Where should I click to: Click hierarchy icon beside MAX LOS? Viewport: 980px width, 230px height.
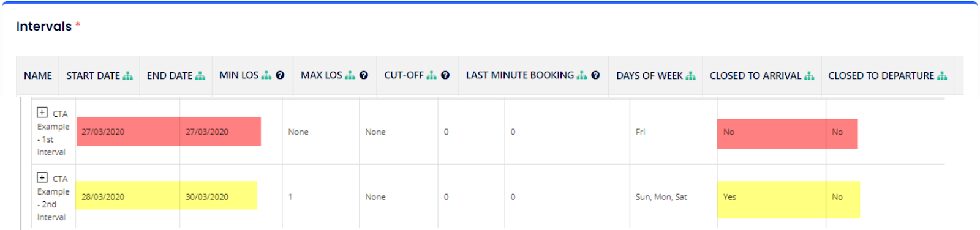(x=350, y=75)
